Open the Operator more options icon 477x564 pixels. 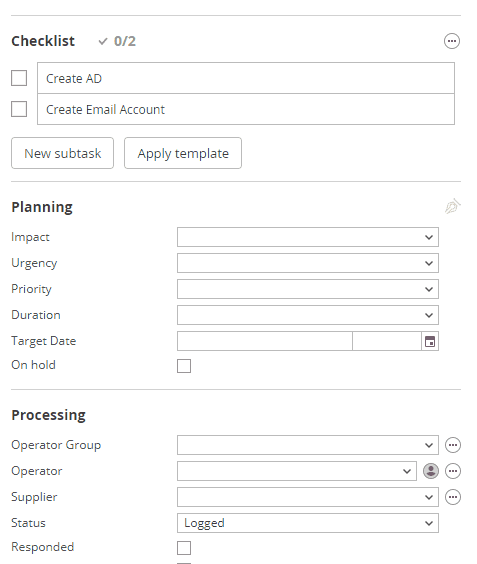[453, 471]
